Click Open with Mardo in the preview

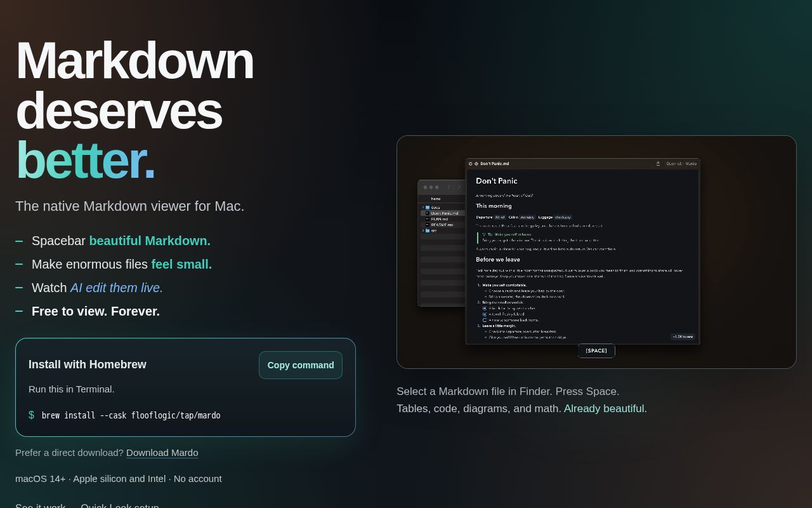[x=681, y=164]
